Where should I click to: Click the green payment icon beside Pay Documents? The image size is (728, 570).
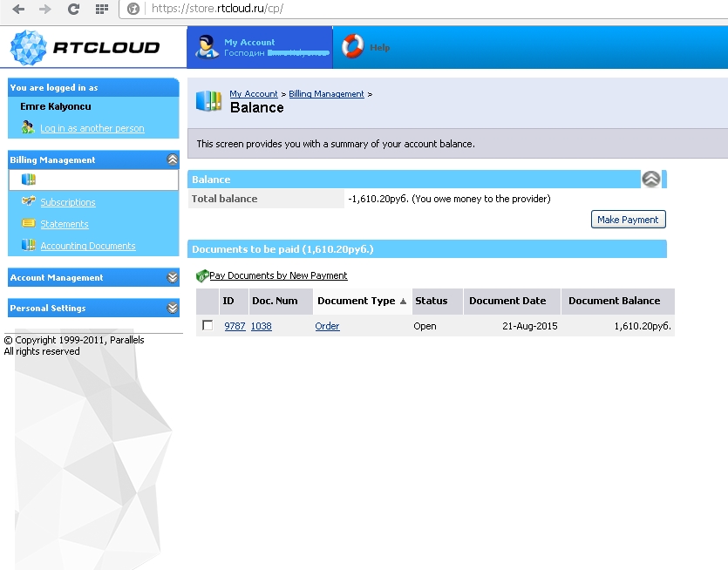pos(202,275)
